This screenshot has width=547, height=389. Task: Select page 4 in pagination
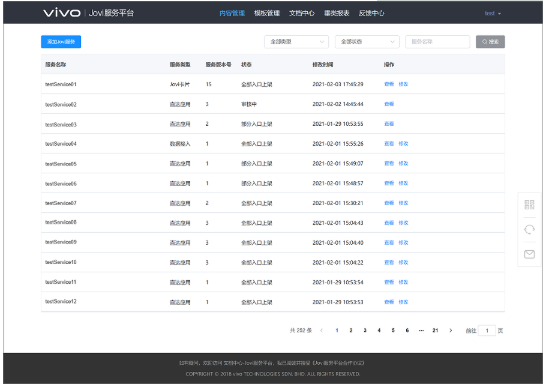tap(379, 330)
